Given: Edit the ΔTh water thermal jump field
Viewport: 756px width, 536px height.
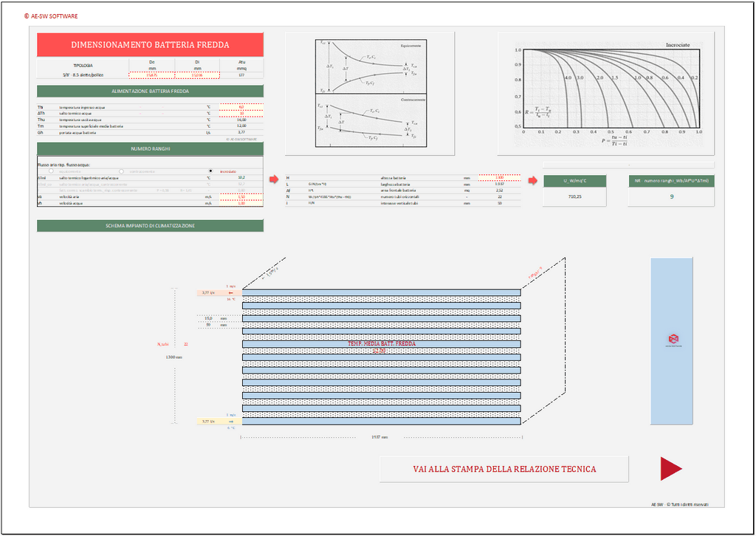Looking at the screenshot, I should [241, 113].
